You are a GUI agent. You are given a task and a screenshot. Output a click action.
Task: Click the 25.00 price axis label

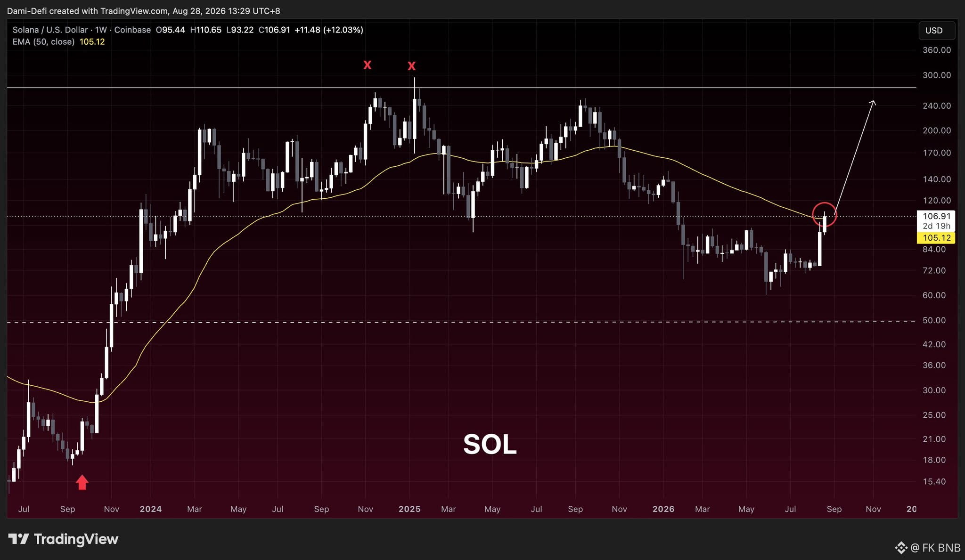[934, 415]
